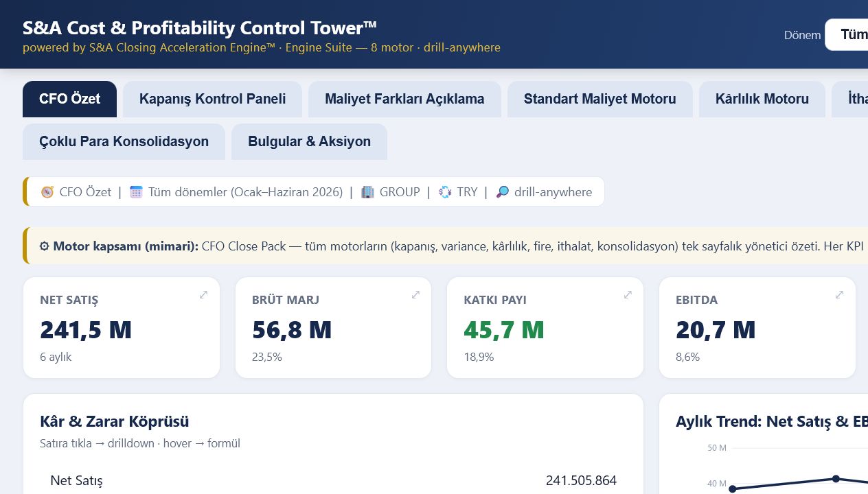This screenshot has width=868, height=494.
Task: Expand the BRÜT MARJ card icon
Action: coord(415,294)
